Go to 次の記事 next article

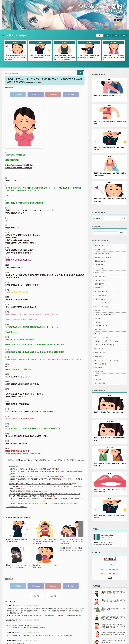click(54, 596)
